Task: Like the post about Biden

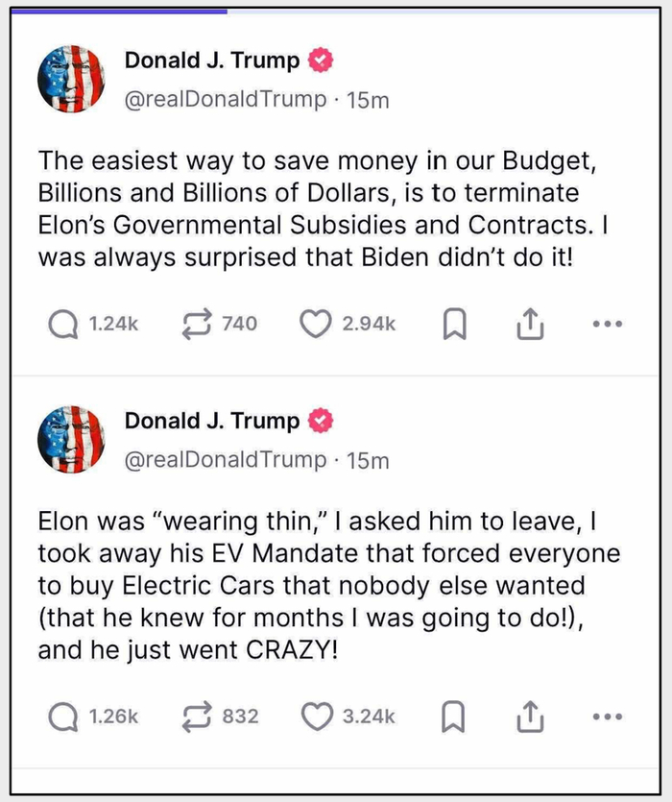Action: pos(316,325)
